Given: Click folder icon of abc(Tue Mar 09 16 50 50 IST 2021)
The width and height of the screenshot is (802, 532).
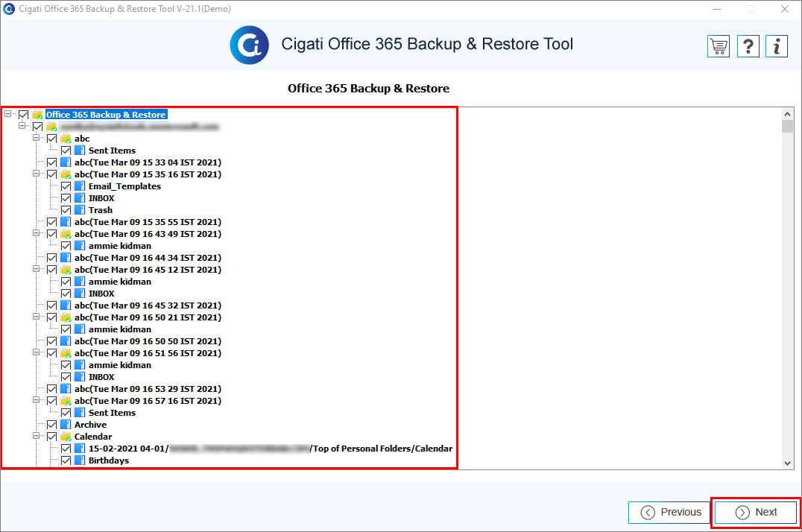Looking at the screenshot, I should 66,341.
